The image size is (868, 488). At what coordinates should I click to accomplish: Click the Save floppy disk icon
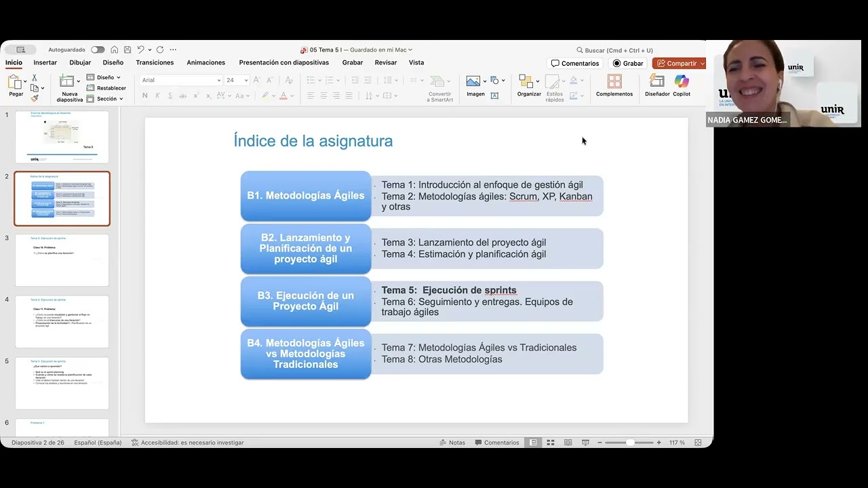tap(127, 49)
